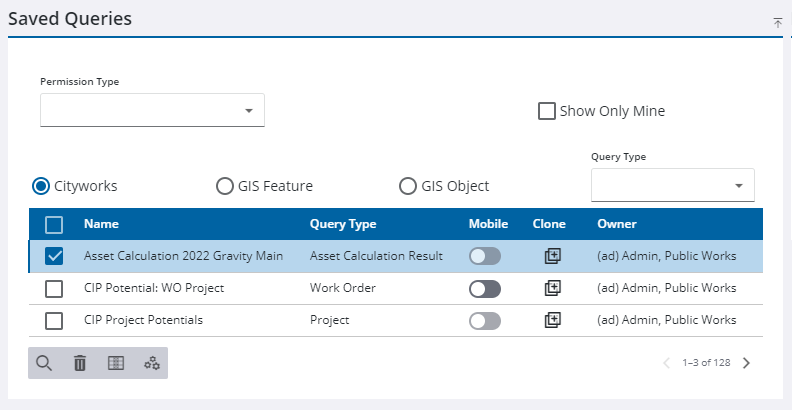Viewport: 792px width, 410px height.
Task: Clone the CIP Project Potentials query
Action: tap(552, 320)
